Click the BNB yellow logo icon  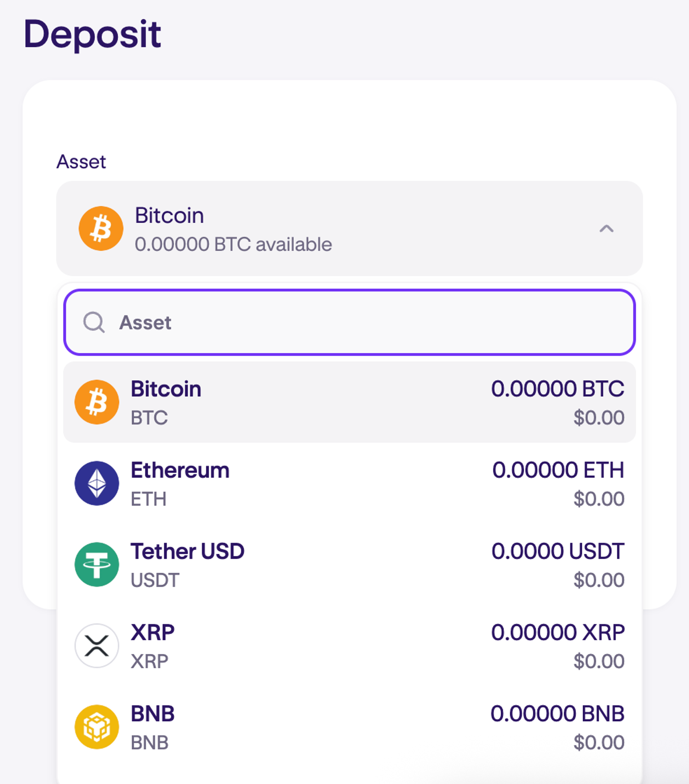click(x=96, y=727)
